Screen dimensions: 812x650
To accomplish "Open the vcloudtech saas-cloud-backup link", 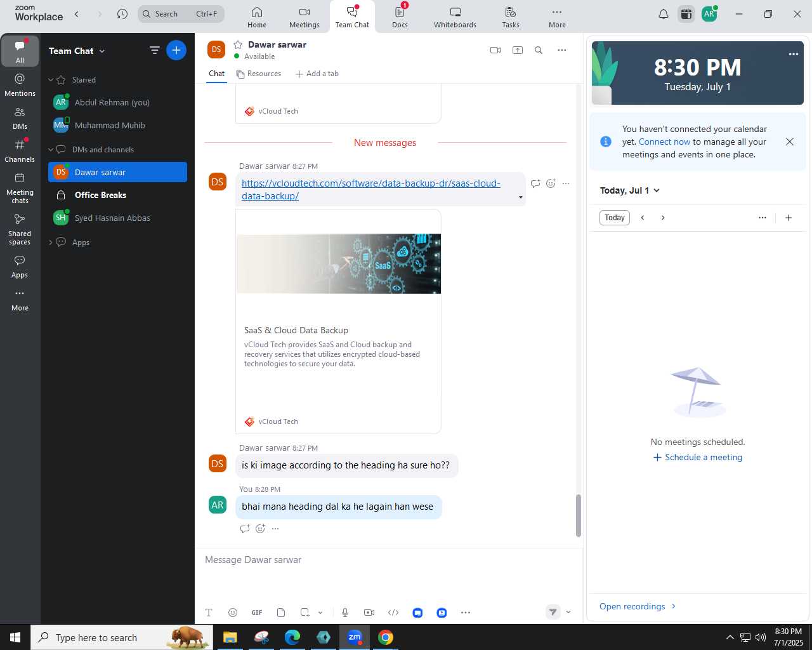I will point(371,189).
